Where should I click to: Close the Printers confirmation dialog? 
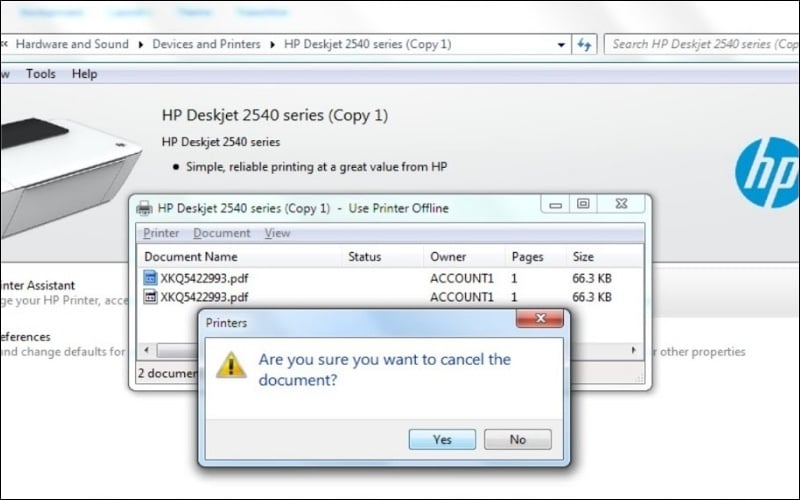(x=540, y=321)
